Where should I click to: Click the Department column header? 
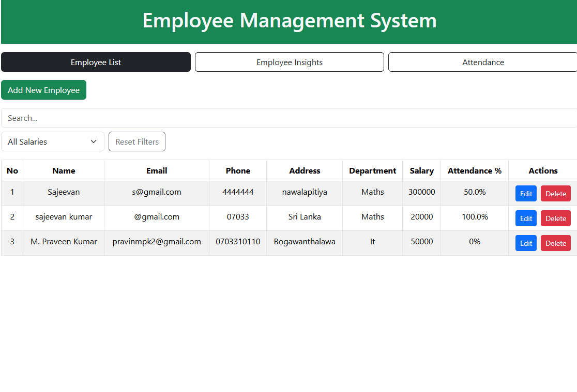pos(372,170)
